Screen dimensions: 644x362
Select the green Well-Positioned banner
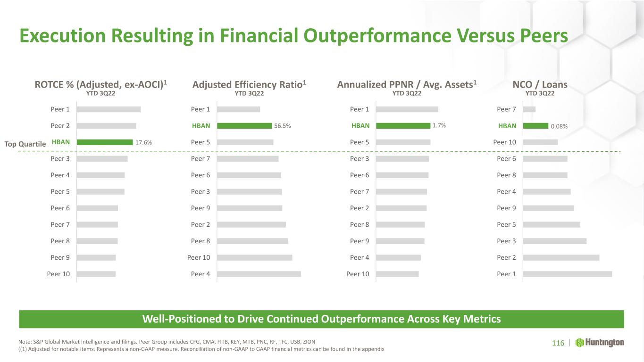click(x=322, y=319)
